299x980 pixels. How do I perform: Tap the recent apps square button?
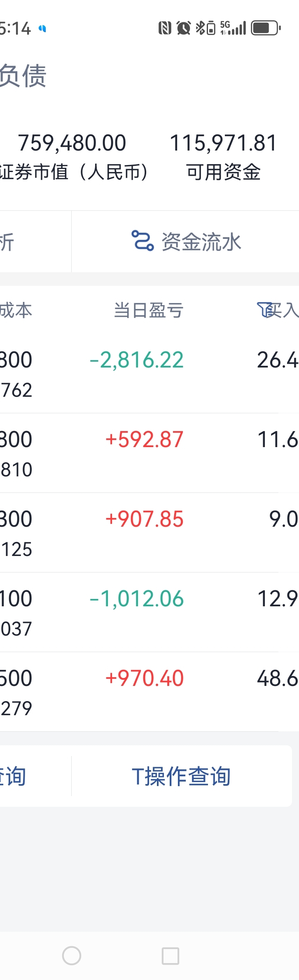[x=171, y=956]
